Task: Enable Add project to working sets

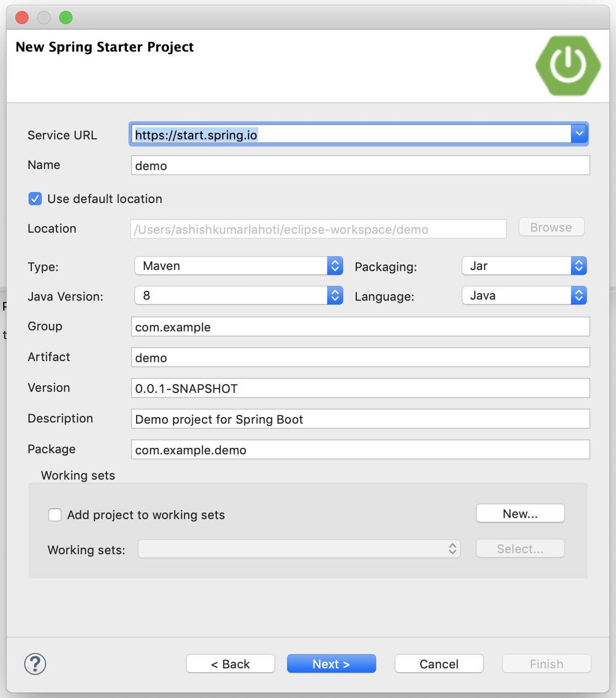Action: (55, 515)
